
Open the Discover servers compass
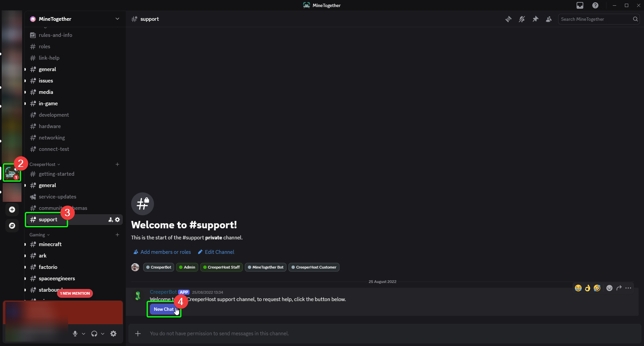(x=12, y=226)
